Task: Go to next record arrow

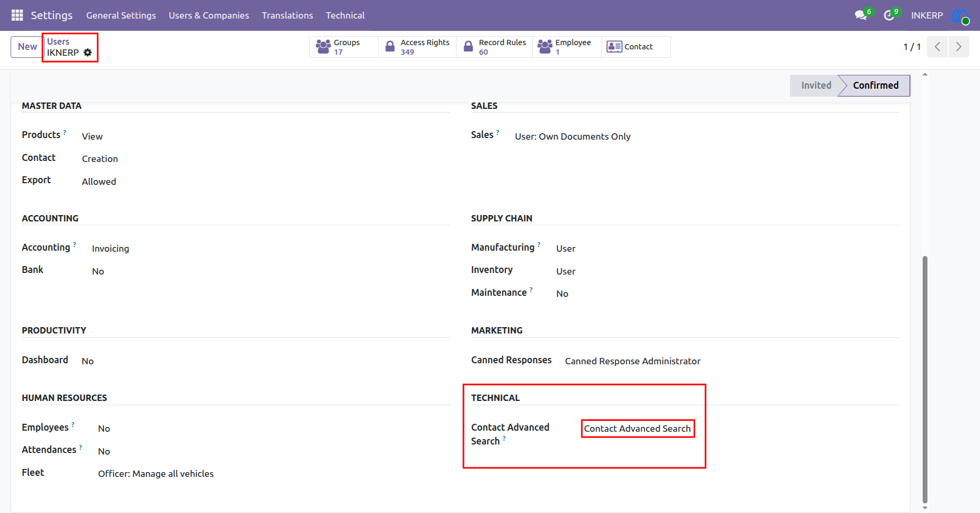Action: click(x=959, y=47)
